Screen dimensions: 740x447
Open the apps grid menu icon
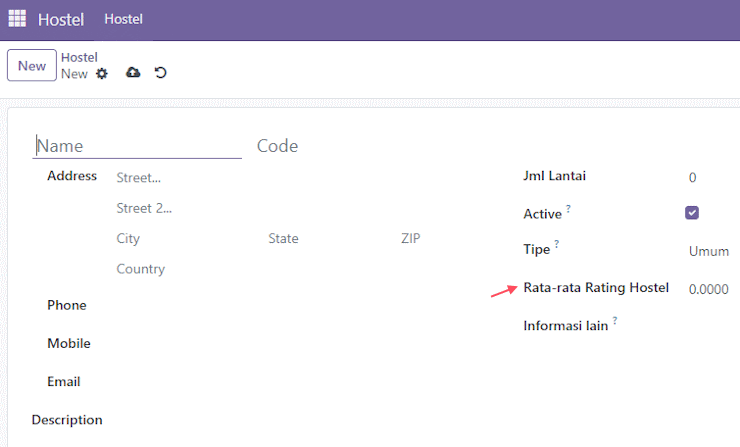click(x=17, y=19)
